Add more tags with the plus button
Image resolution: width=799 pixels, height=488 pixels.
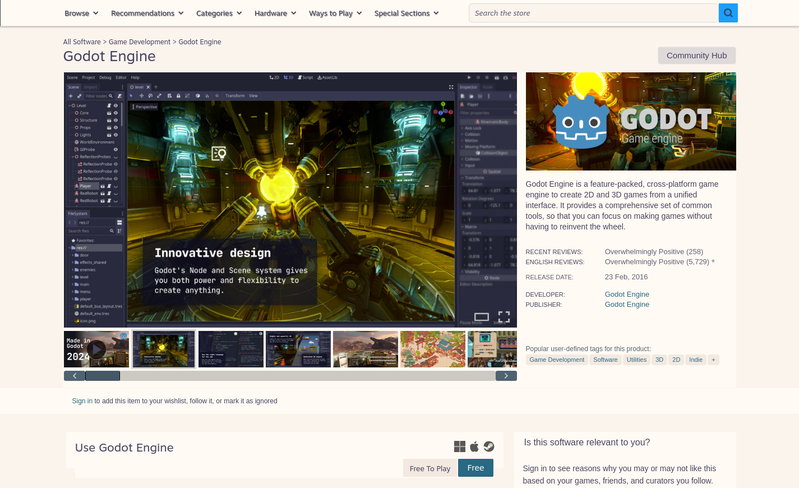point(713,360)
